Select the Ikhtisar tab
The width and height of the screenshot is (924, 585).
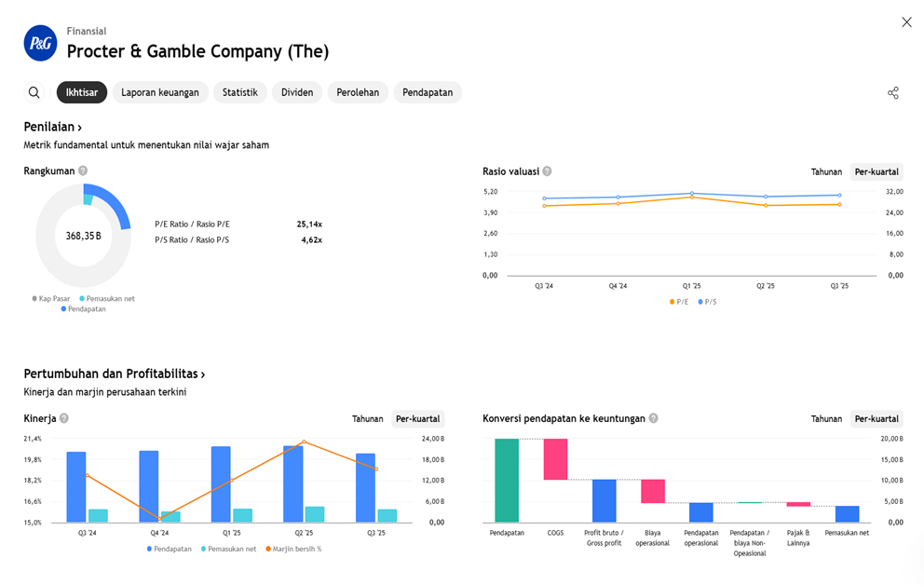82,92
